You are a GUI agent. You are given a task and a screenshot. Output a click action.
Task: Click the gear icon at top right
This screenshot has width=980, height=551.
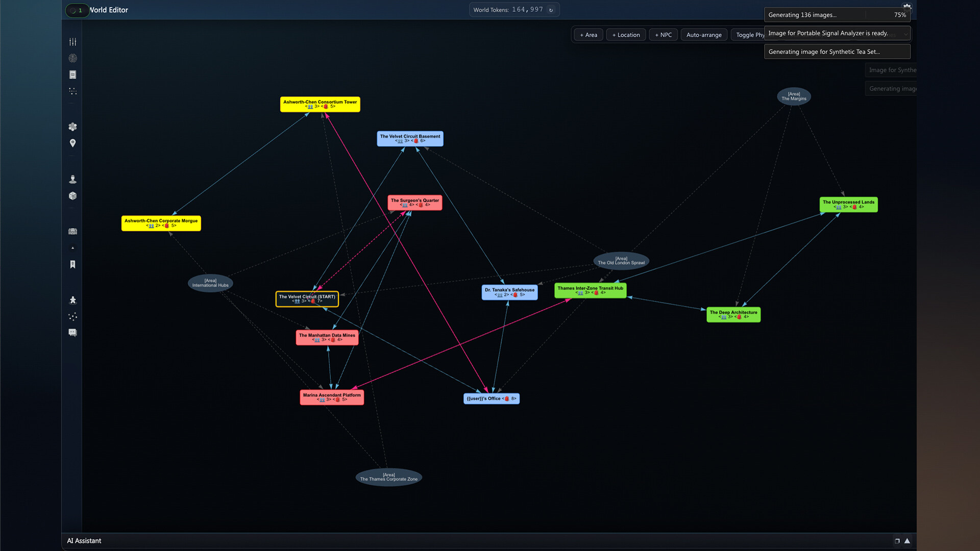pyautogui.click(x=908, y=7)
